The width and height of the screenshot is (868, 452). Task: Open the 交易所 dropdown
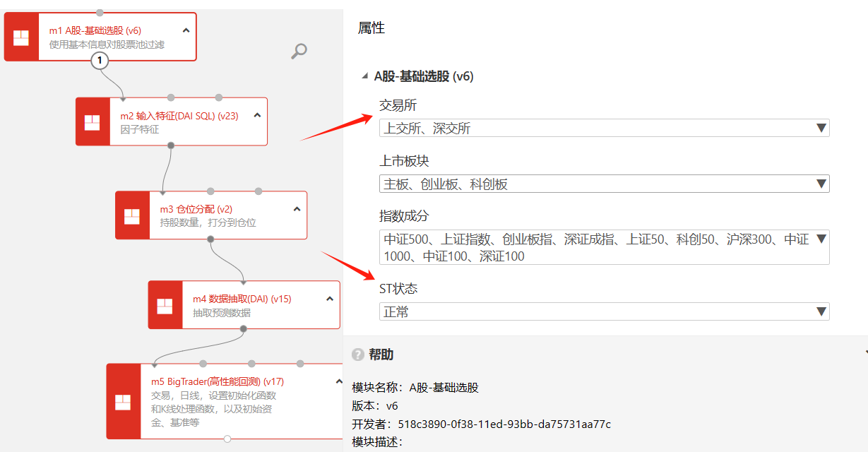[821, 128]
